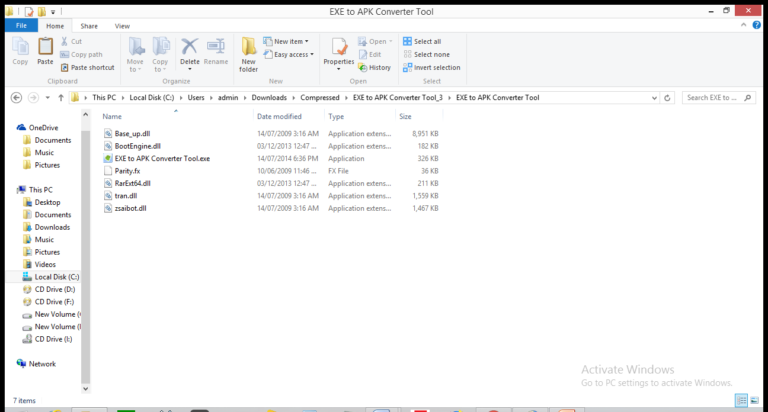Sort by the Size column header
Image resolution: width=768 pixels, height=412 pixels.
[405, 117]
